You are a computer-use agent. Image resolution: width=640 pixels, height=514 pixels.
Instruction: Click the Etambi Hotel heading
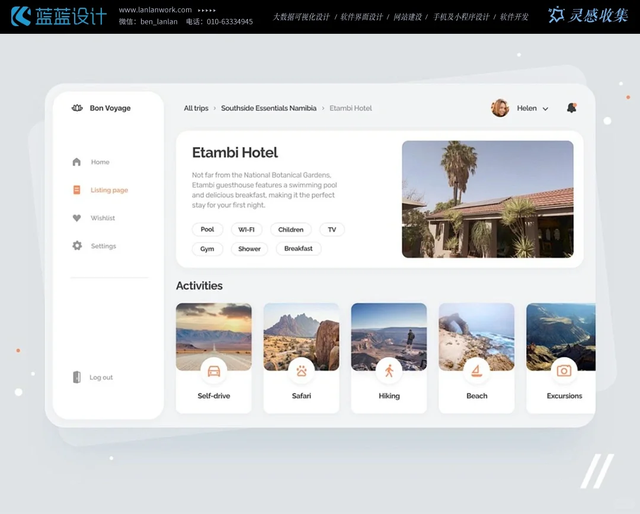tap(235, 153)
